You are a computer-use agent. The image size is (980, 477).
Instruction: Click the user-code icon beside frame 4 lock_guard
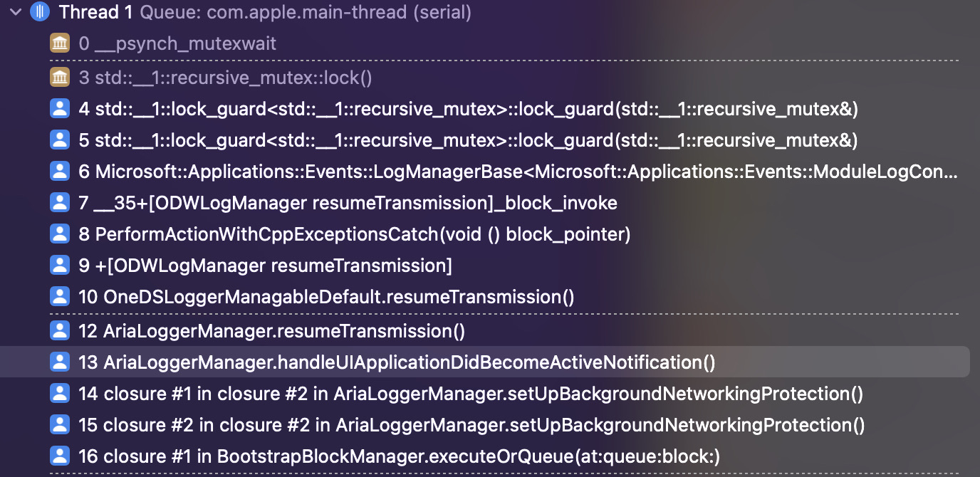tap(60, 108)
